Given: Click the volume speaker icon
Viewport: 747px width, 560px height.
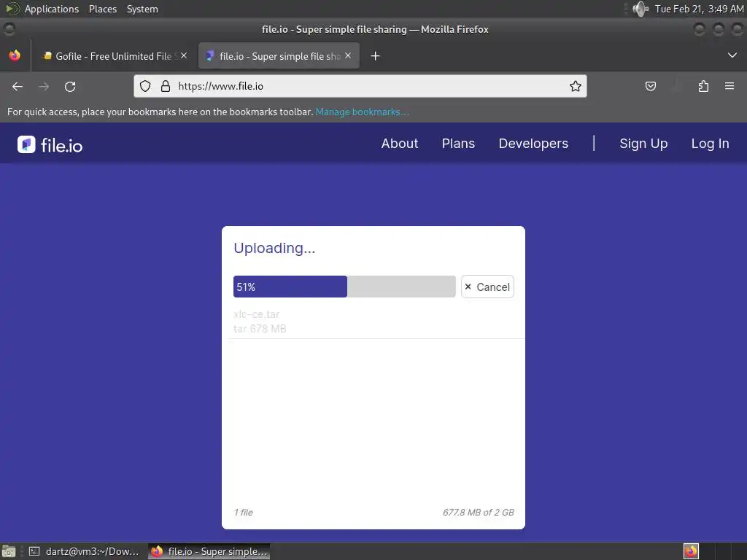Looking at the screenshot, I should [640, 9].
